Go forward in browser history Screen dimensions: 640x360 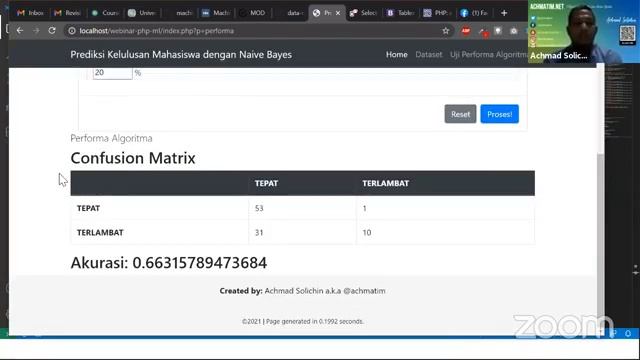tap(36, 31)
